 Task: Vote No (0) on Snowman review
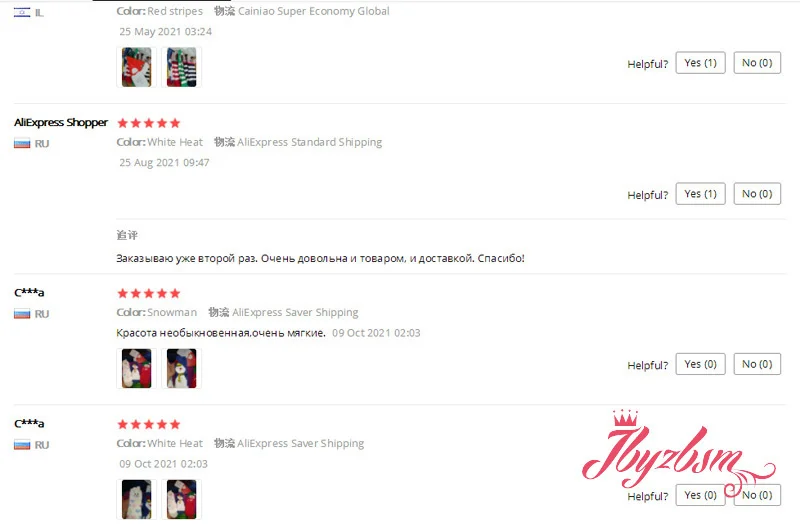click(x=757, y=364)
